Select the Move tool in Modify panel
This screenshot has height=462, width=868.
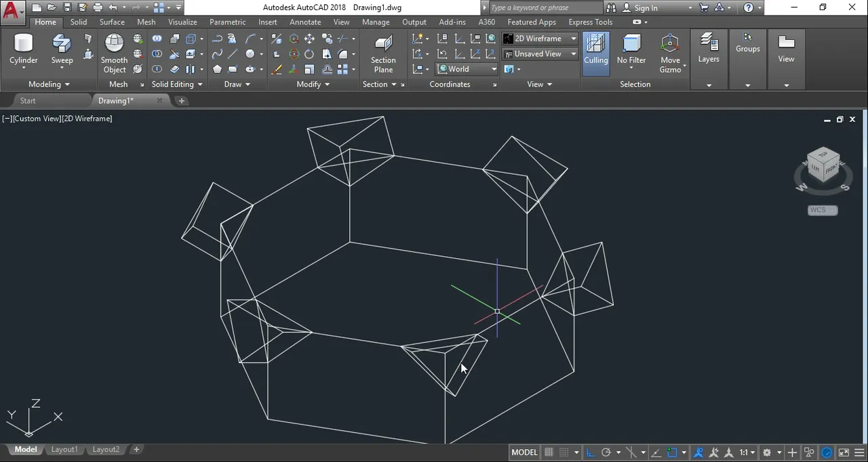pos(309,39)
